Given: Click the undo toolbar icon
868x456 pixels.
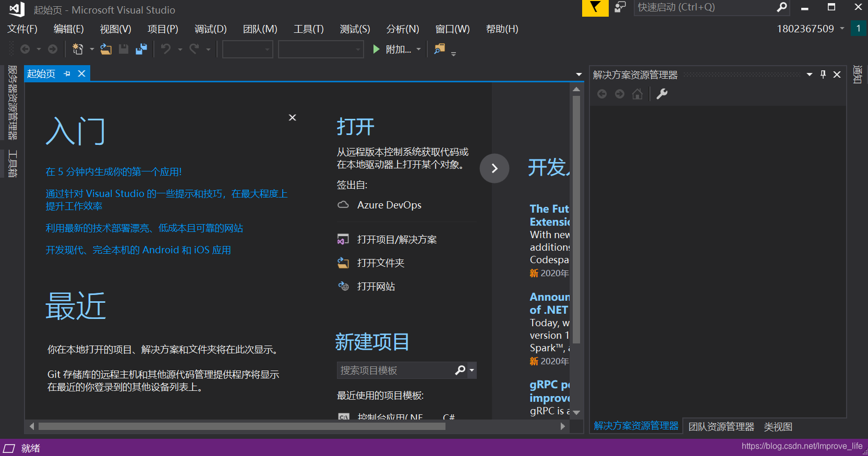Looking at the screenshot, I should click(x=166, y=49).
